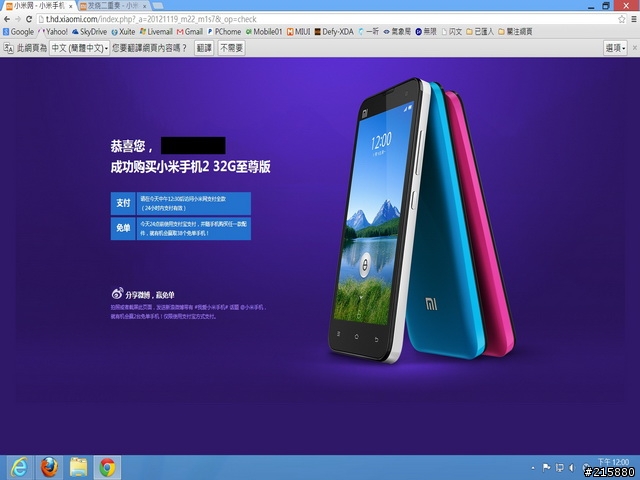This screenshot has width=640, height=480.
Task: Click the taskbar clock 下午 12:00
Action: [613, 462]
